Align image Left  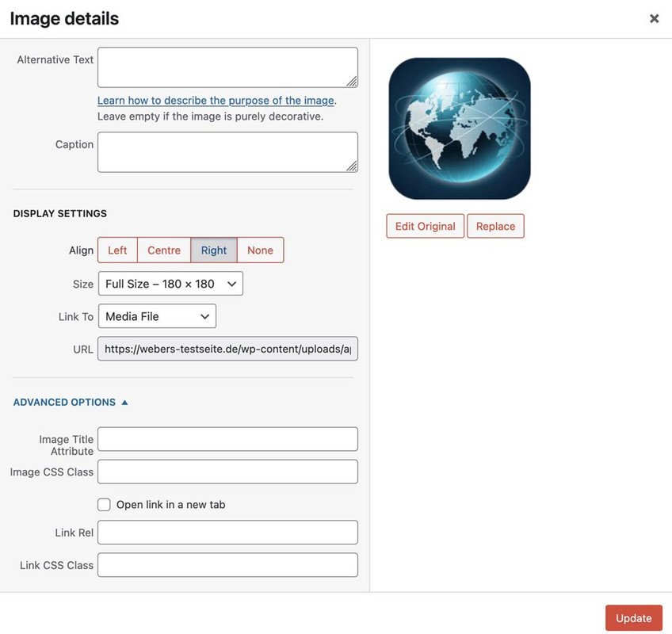tap(117, 250)
